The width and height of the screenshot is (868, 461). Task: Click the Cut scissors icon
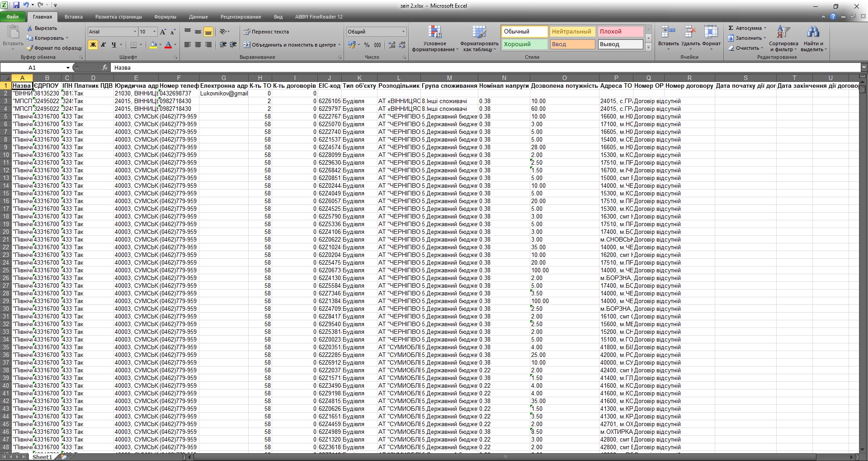point(30,28)
